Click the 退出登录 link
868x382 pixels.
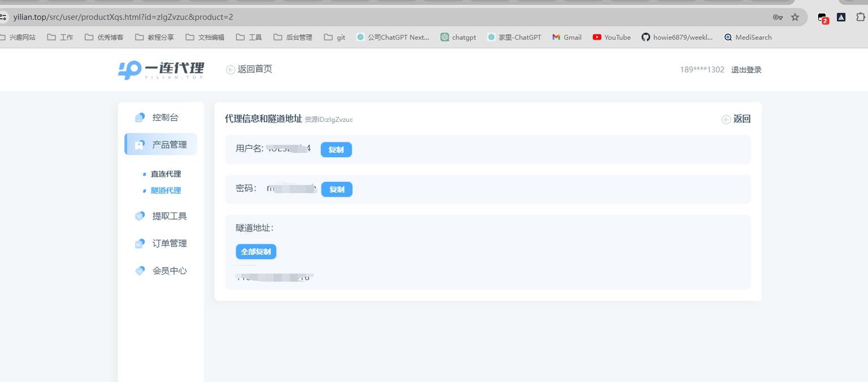(746, 70)
